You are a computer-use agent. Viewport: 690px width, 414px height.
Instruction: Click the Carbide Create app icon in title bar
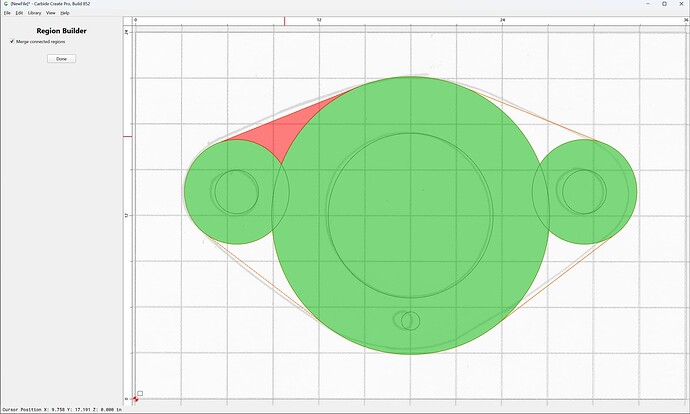click(6, 4)
